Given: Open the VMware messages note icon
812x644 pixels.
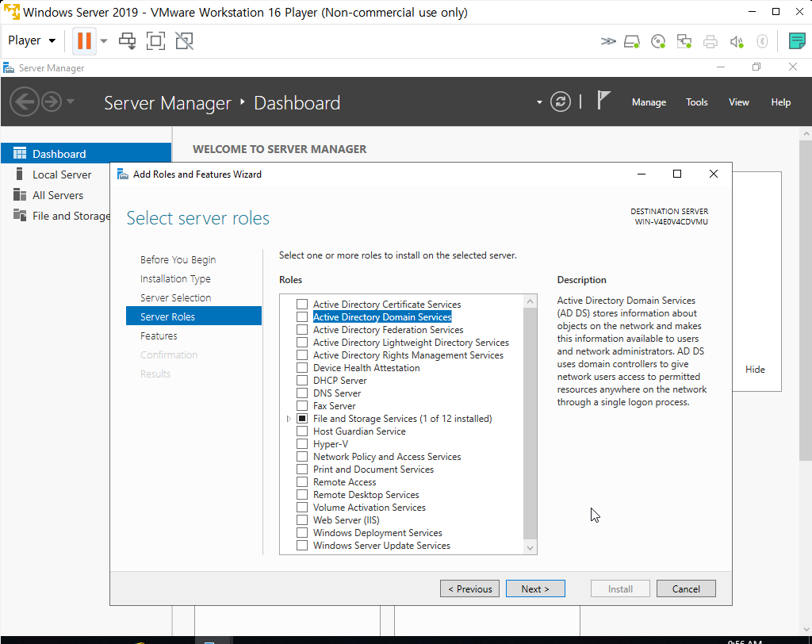Looking at the screenshot, I should pyautogui.click(x=797, y=41).
